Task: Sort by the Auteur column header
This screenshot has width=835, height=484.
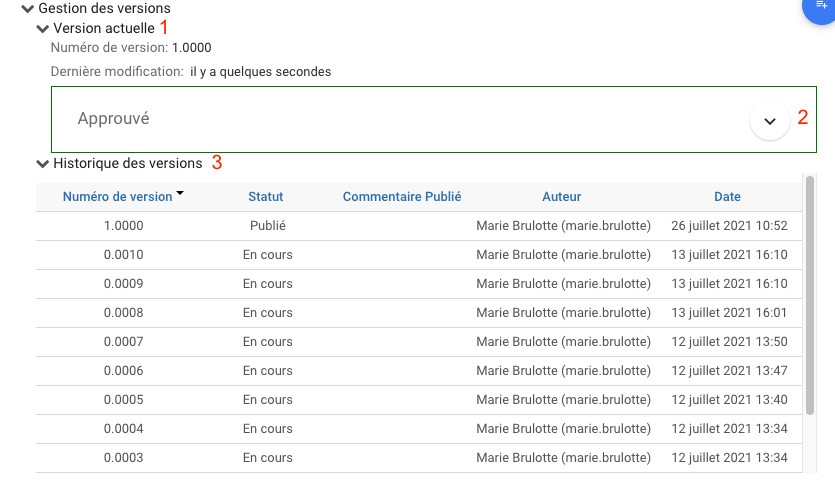Action: (561, 197)
